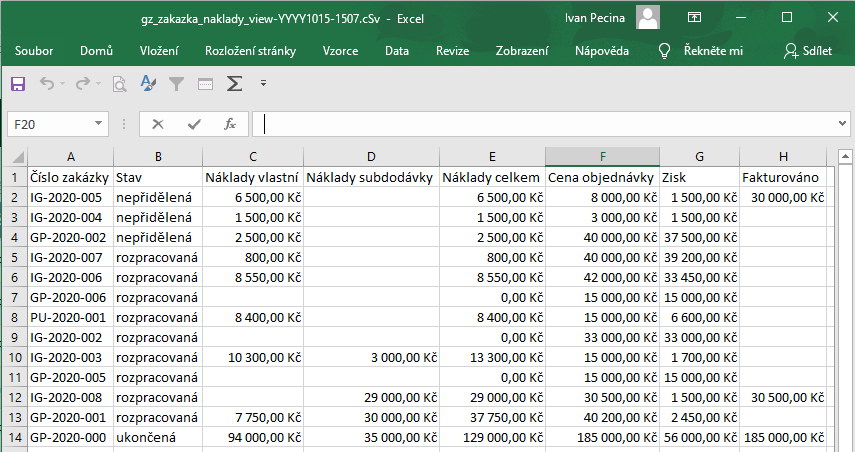This screenshot has height=452, width=855.
Task: Click the Cena objednávky header cell
Action: 603,177
